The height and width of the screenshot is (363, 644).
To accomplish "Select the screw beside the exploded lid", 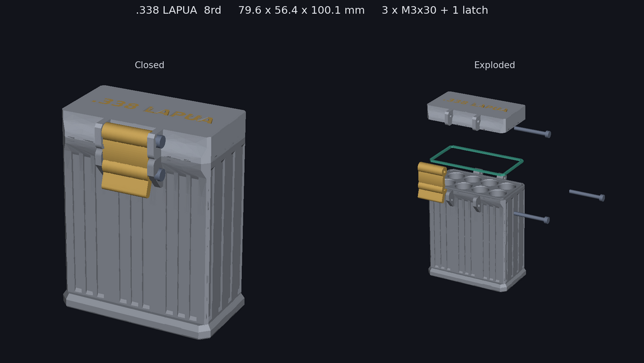I will [x=532, y=131].
